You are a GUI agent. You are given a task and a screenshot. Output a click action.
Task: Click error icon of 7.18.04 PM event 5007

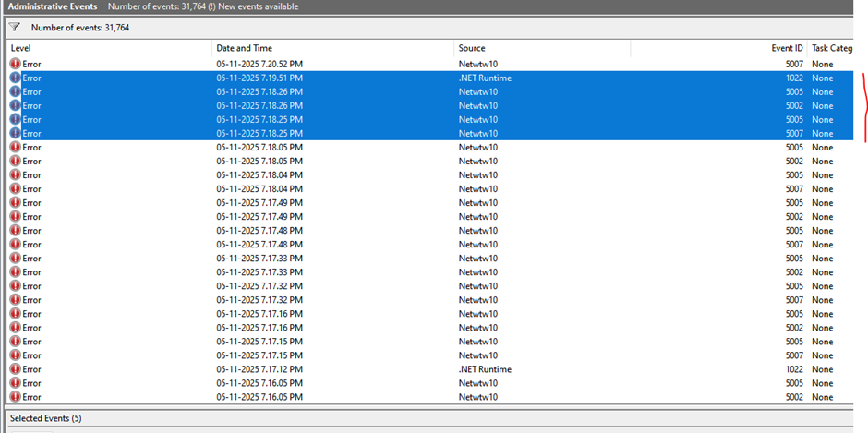[x=15, y=188]
